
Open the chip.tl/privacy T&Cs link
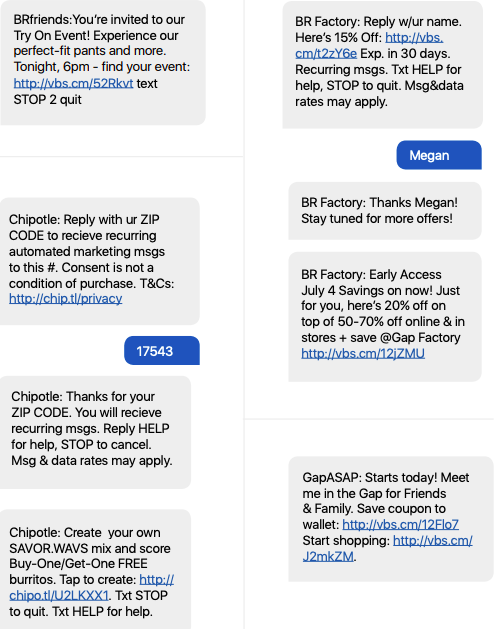click(x=65, y=298)
